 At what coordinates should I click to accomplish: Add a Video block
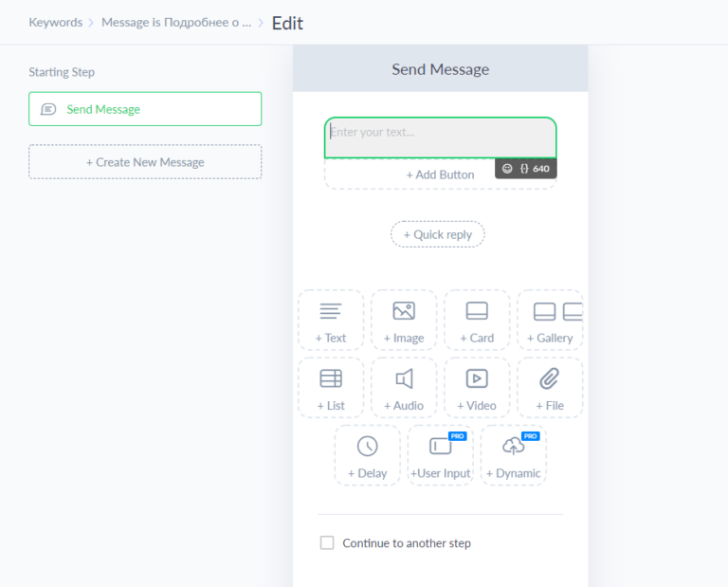(477, 388)
